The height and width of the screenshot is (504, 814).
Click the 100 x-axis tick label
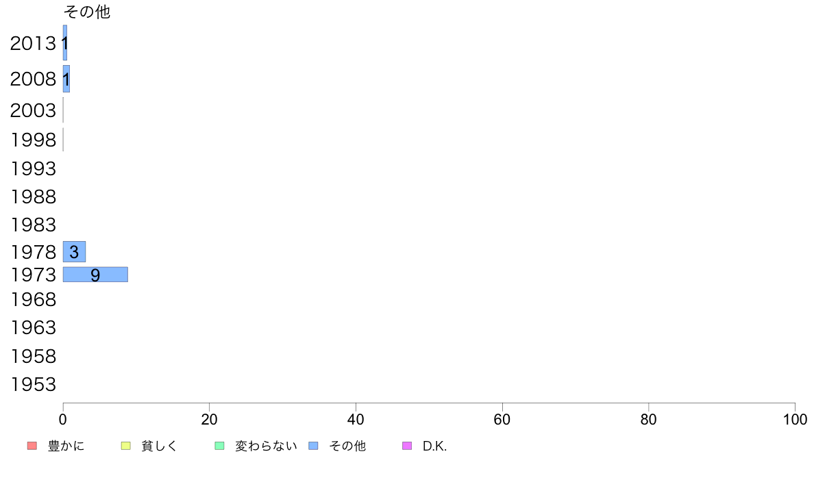coord(795,419)
